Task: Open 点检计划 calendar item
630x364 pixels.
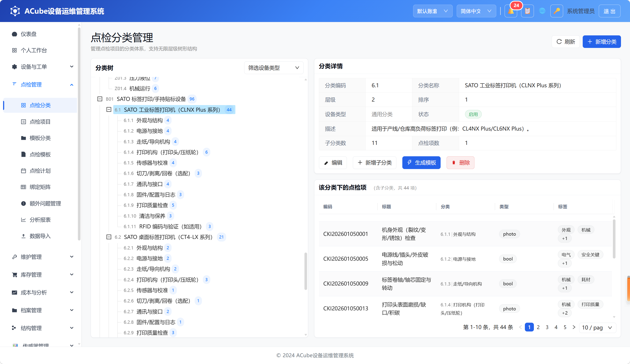Action: coord(40,171)
